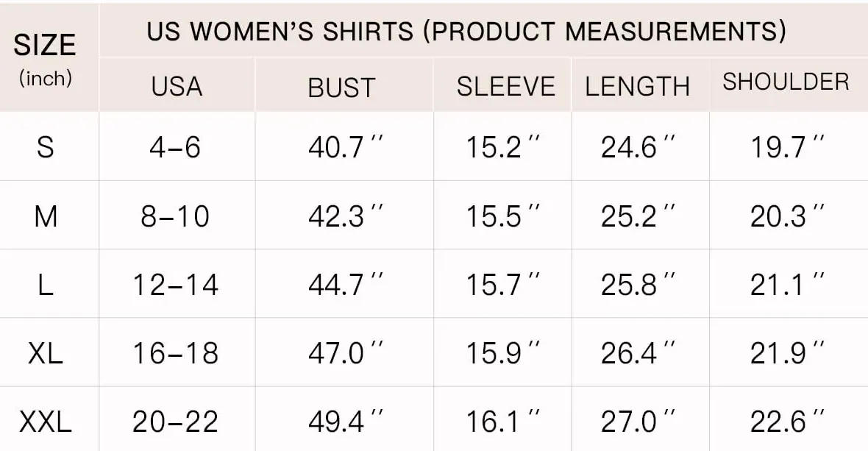868x451 pixels.
Task: Select the BUST column header
Action: coord(341,87)
